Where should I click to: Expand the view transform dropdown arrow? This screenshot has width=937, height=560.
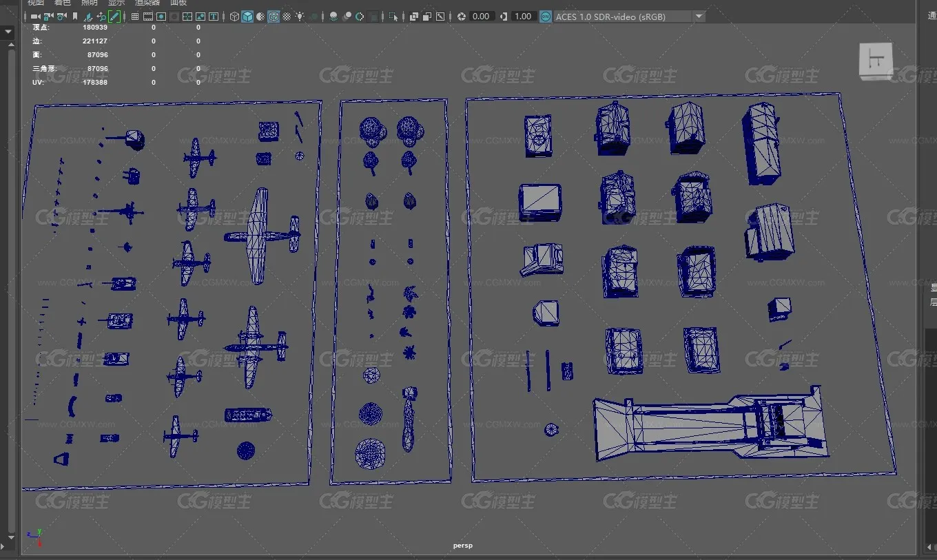pyautogui.click(x=699, y=17)
